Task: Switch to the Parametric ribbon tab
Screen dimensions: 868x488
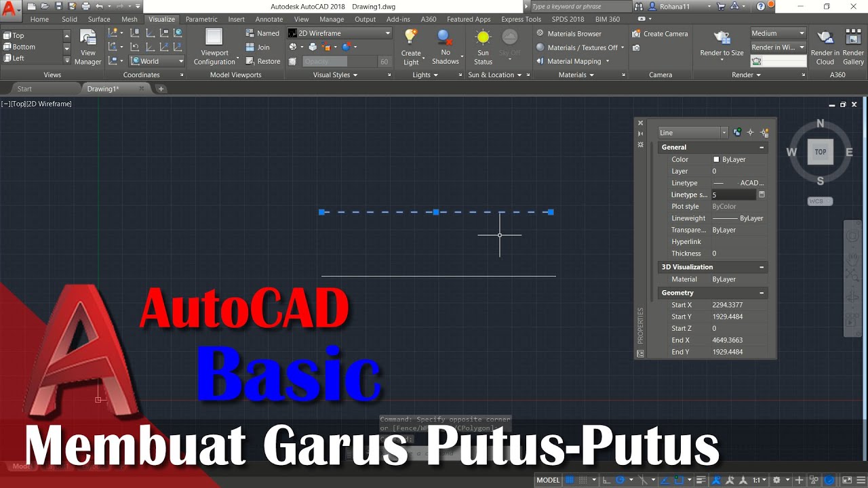Action: click(x=201, y=19)
